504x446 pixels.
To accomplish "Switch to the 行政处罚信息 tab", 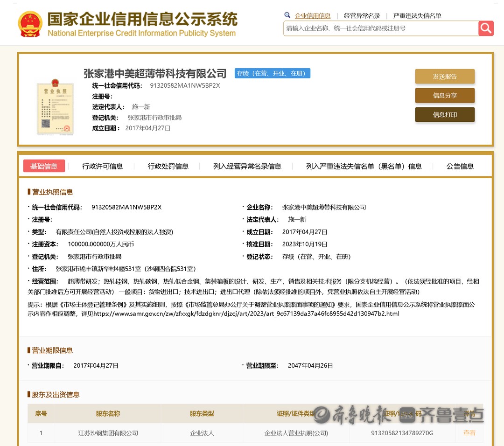I will [168, 167].
